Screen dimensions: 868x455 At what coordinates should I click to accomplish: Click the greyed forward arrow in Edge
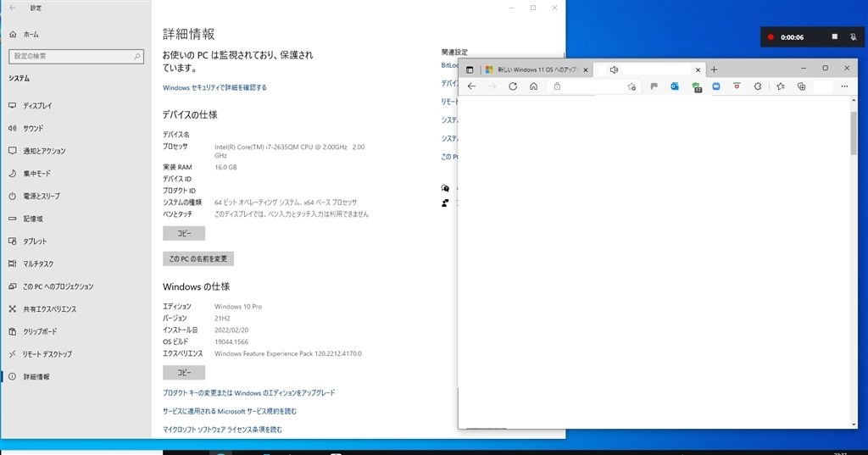(492, 86)
